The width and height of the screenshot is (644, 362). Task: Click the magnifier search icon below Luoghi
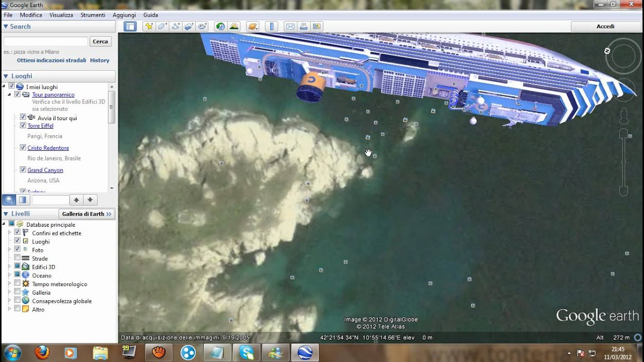pyautogui.click(x=9, y=200)
